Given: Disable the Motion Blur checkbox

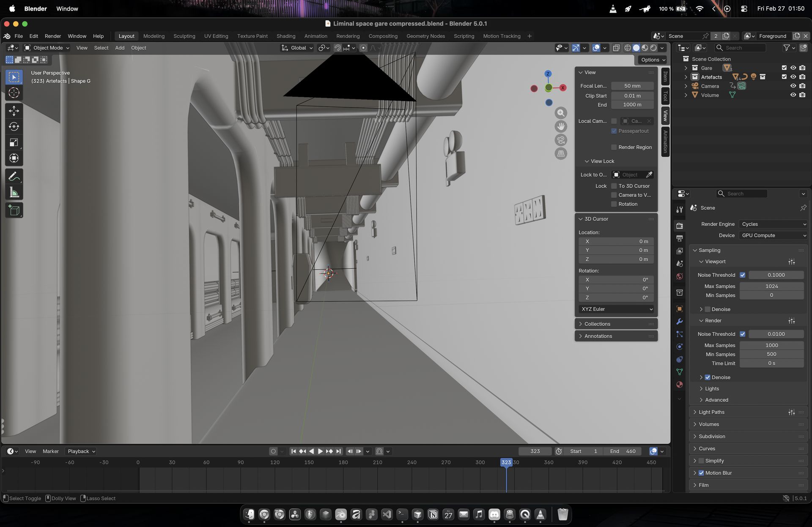Looking at the screenshot, I should point(701,473).
